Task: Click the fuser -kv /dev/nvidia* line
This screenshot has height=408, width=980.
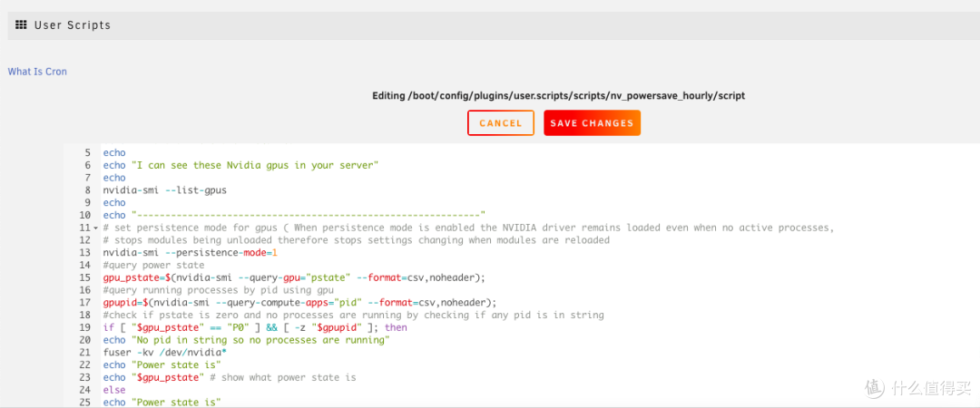Action: [x=163, y=353]
